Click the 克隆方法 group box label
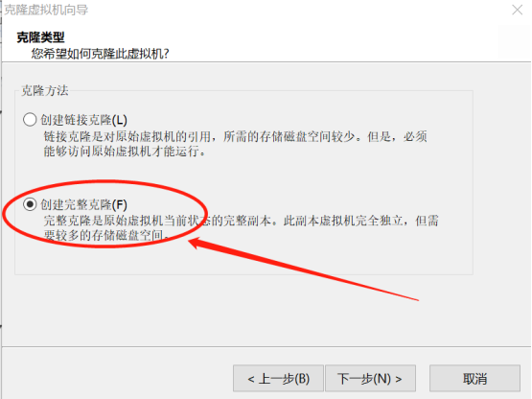Screen dimensions: 532x399 (45, 90)
